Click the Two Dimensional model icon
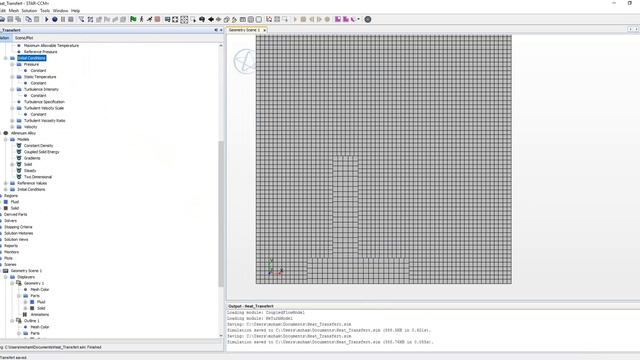Image resolution: width=640 pixels, height=360 pixels. [x=19, y=177]
